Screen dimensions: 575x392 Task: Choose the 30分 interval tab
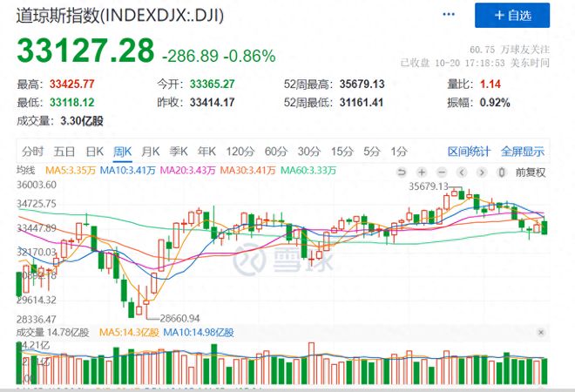click(308, 152)
